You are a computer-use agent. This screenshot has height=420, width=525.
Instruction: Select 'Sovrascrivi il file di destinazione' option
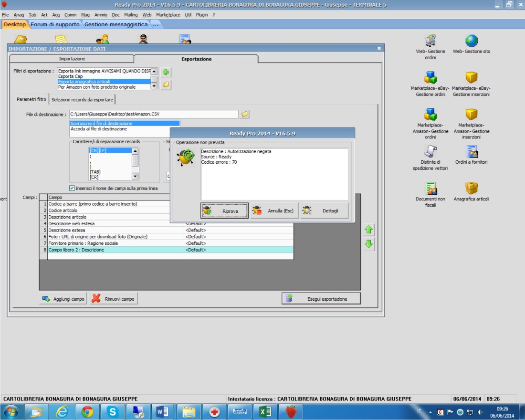tap(125, 124)
